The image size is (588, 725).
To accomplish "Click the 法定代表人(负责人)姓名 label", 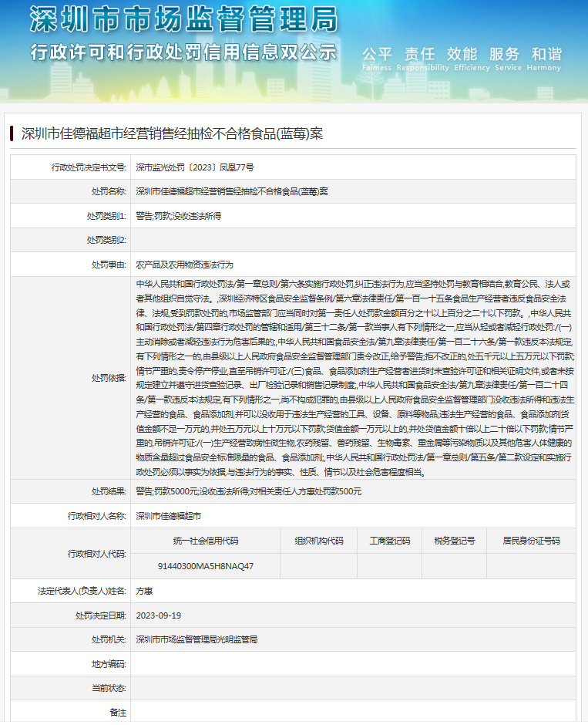I will click(x=82, y=591).
